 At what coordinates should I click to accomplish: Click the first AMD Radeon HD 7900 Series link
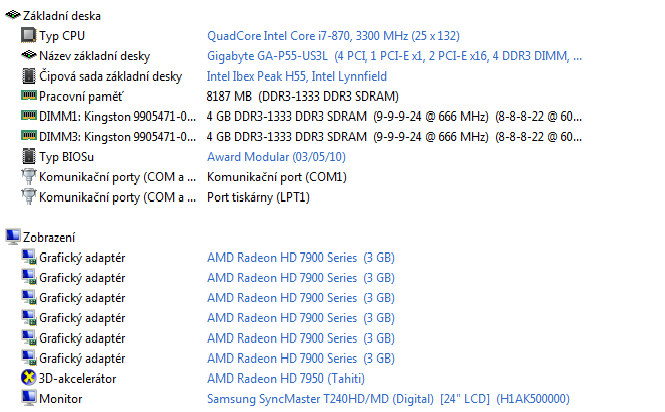[x=301, y=258]
